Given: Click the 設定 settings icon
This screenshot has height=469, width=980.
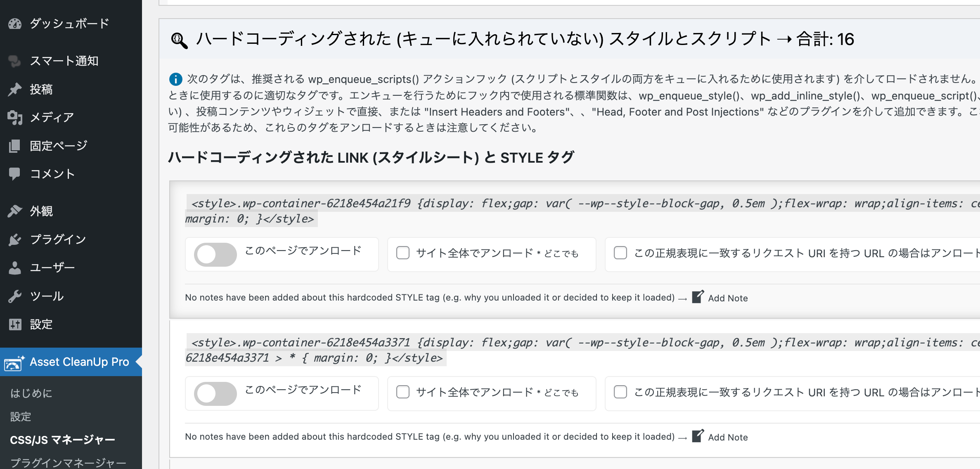Looking at the screenshot, I should [15, 324].
